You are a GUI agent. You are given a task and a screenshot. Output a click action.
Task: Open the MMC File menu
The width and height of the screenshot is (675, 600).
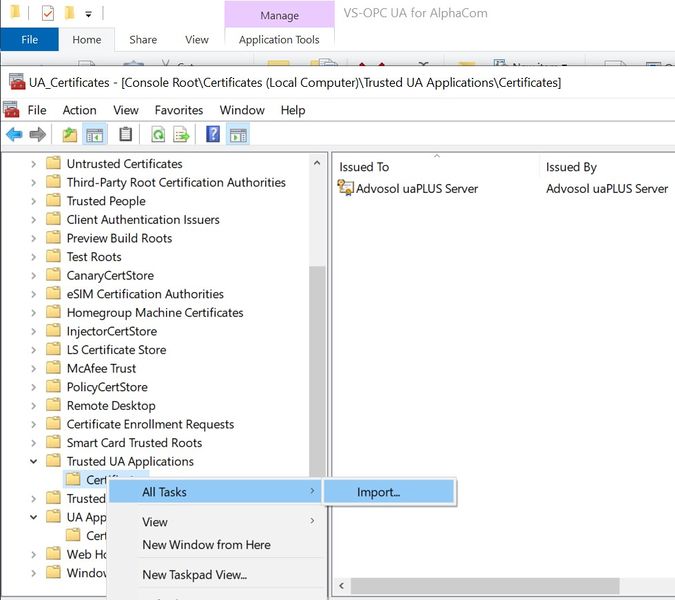[x=37, y=110]
